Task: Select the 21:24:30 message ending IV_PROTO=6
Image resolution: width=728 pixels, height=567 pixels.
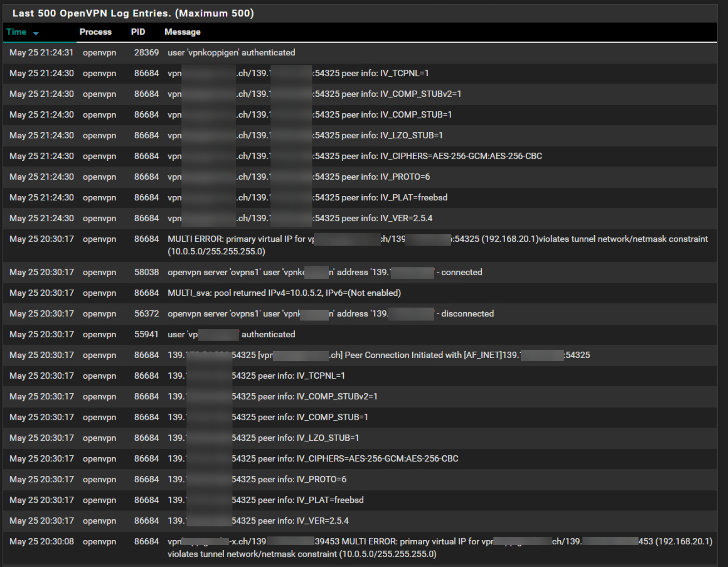Action: point(299,177)
